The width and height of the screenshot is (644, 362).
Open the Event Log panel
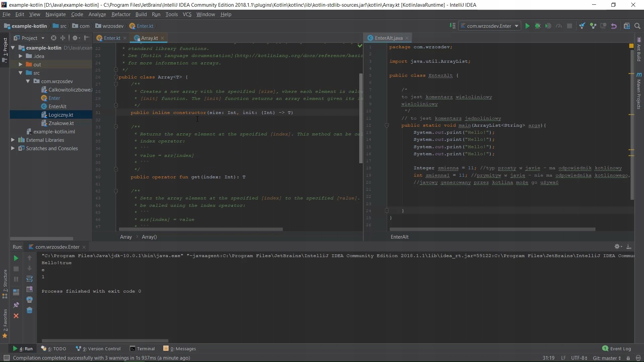tap(616, 349)
